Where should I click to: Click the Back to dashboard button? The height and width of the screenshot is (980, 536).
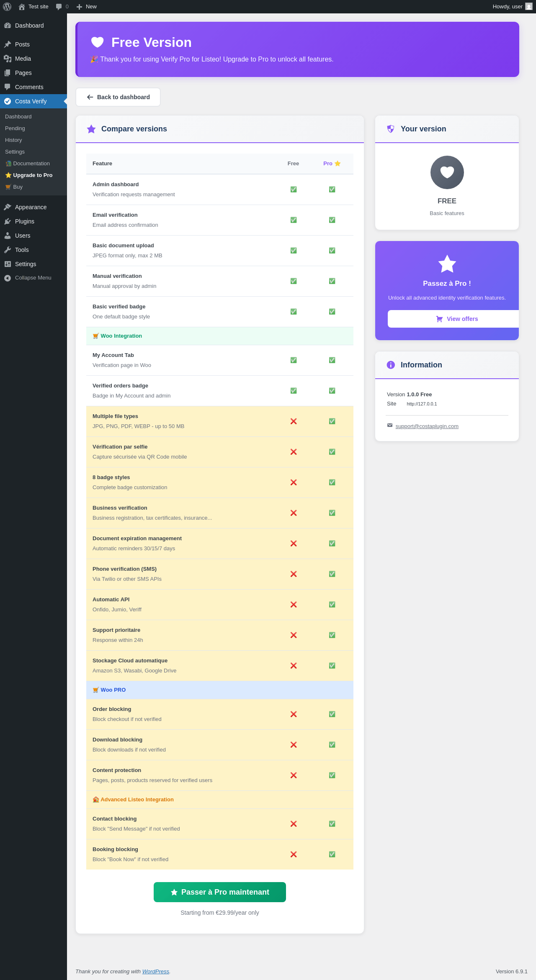(x=118, y=97)
